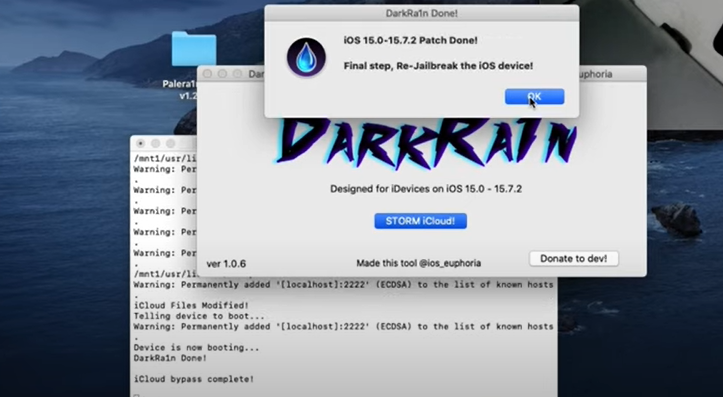Click the DarkRa1n window's close button
Screen dimensions: 723x397
[207, 74]
